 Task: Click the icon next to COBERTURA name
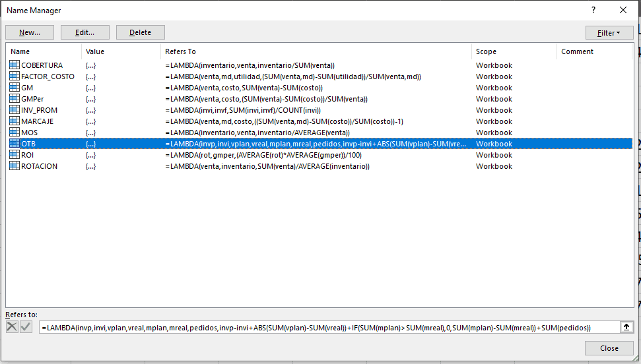15,65
